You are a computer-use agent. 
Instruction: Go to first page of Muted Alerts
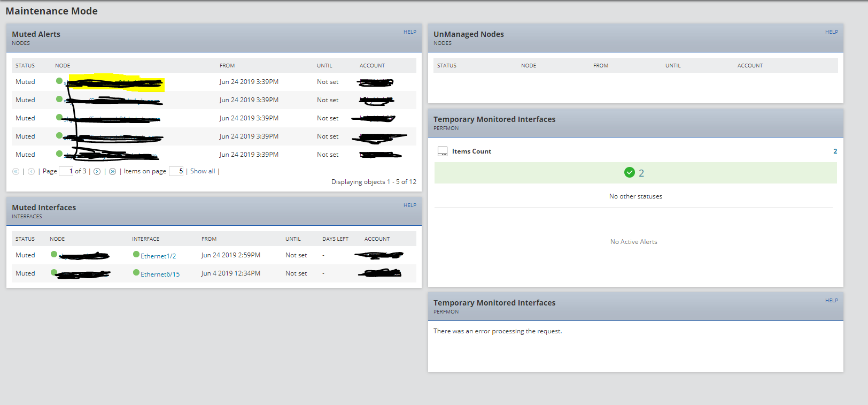click(x=15, y=172)
